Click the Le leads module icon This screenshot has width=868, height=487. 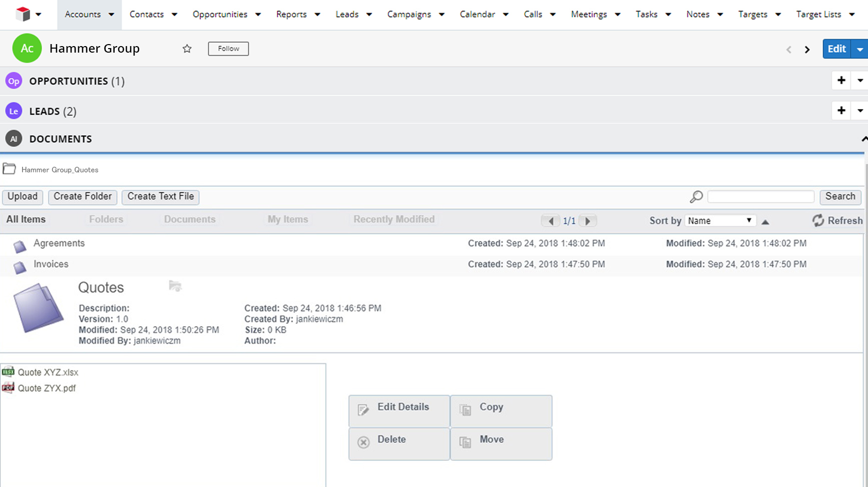(14, 111)
